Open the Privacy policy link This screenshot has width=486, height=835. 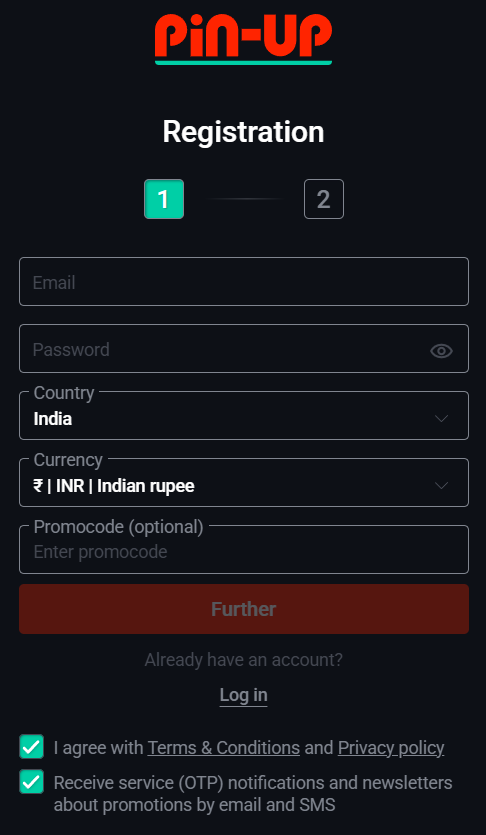coord(391,748)
